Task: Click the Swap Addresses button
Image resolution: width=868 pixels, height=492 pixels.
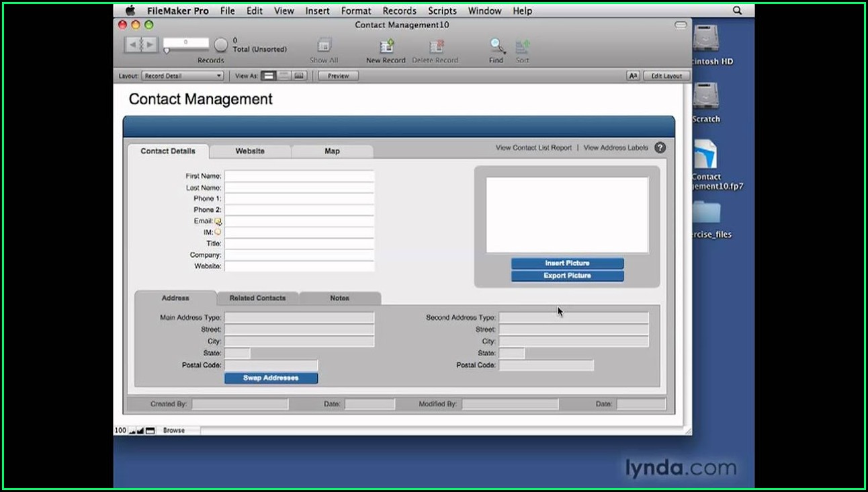Action: (271, 378)
